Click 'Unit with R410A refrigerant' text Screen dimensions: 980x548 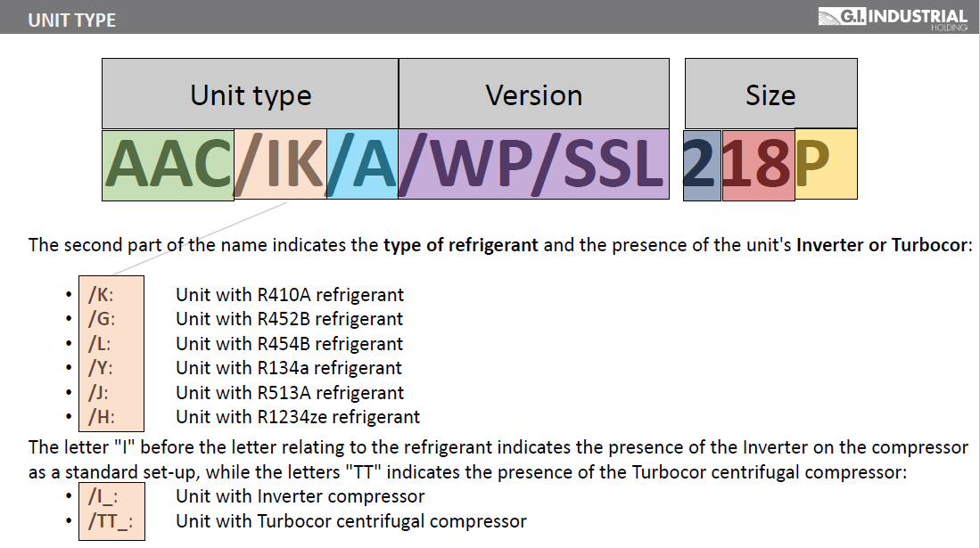pyautogui.click(x=290, y=294)
